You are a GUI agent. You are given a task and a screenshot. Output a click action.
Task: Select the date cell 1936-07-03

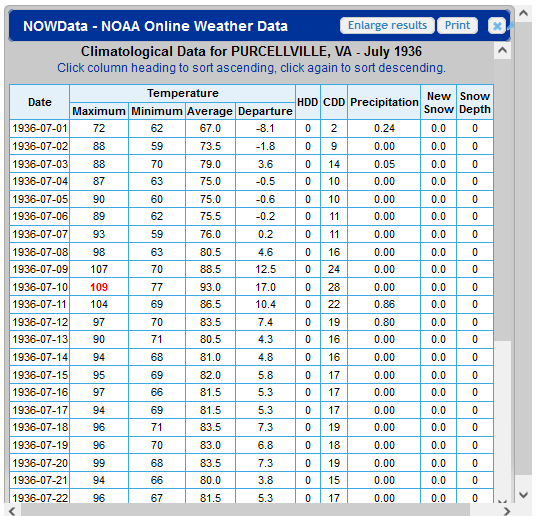coord(40,164)
